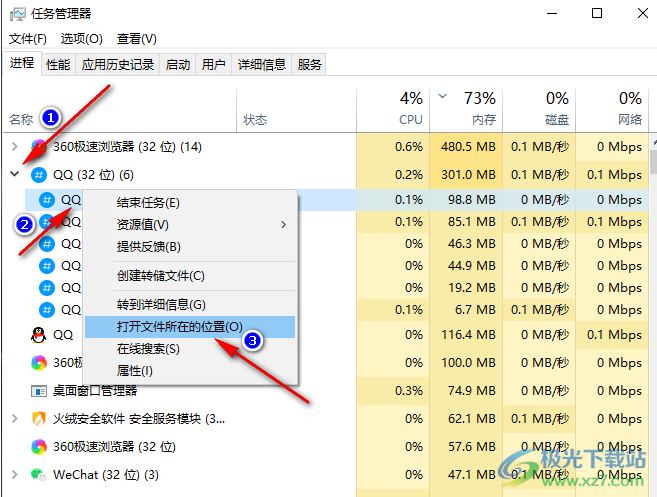Expand the 火绒安全软件 process group

(x=15, y=418)
